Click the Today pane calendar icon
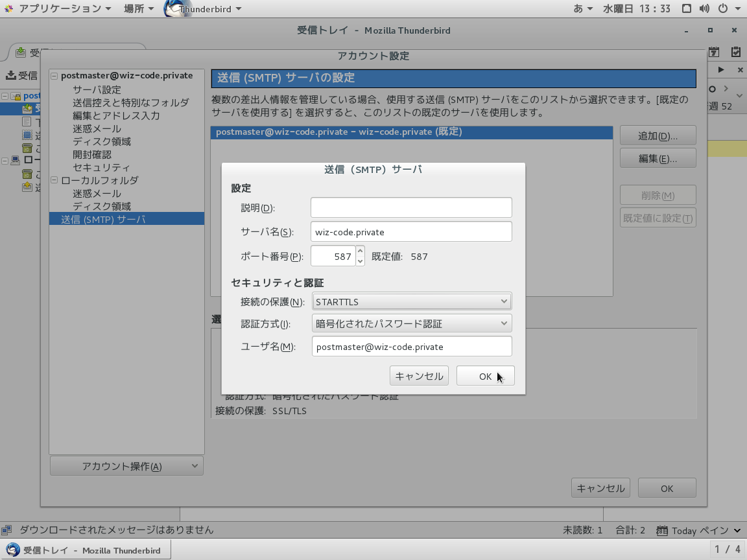 pyautogui.click(x=661, y=530)
